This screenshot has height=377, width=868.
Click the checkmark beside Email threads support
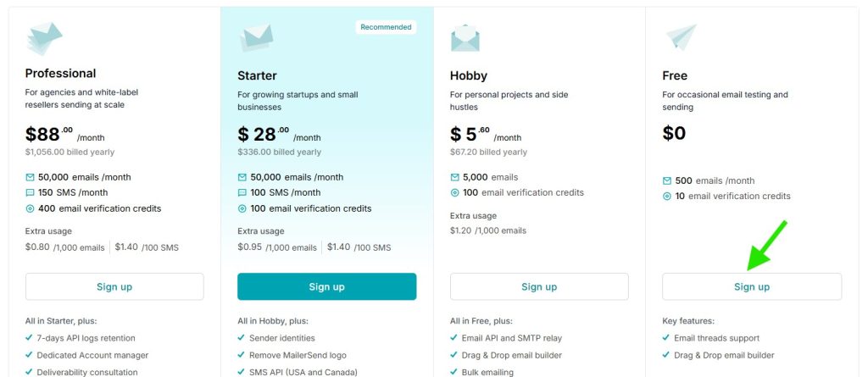[667, 339]
